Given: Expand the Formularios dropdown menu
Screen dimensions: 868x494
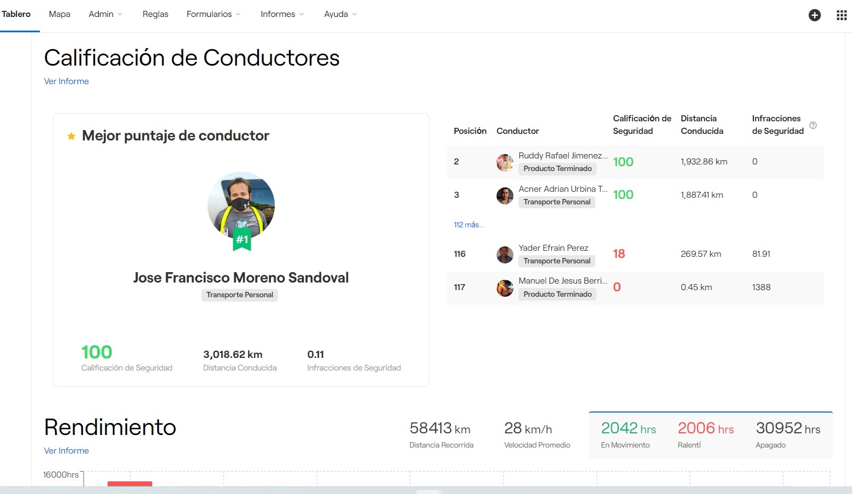Looking at the screenshot, I should pos(213,14).
